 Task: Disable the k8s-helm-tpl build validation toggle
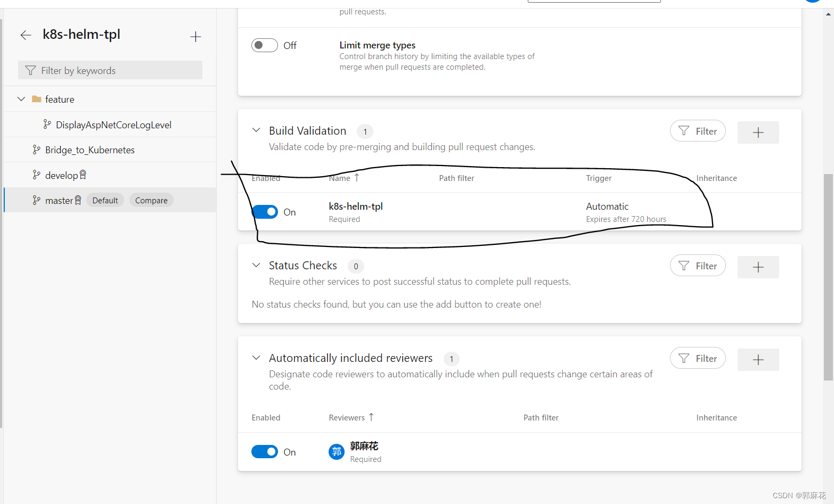click(264, 211)
